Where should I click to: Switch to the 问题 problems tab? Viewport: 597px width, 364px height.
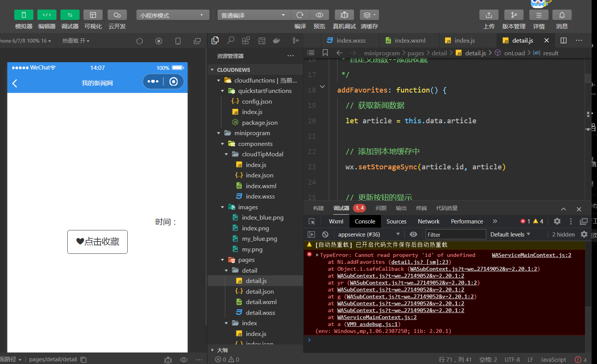(x=381, y=208)
